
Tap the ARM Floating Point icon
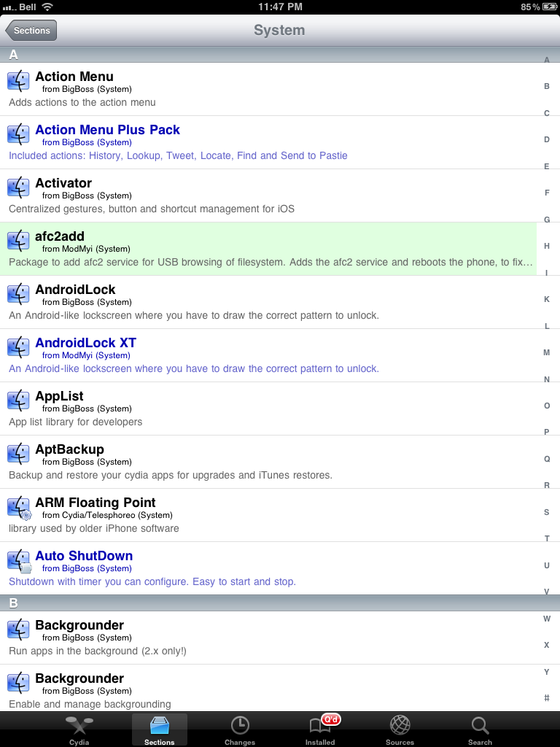tap(20, 508)
